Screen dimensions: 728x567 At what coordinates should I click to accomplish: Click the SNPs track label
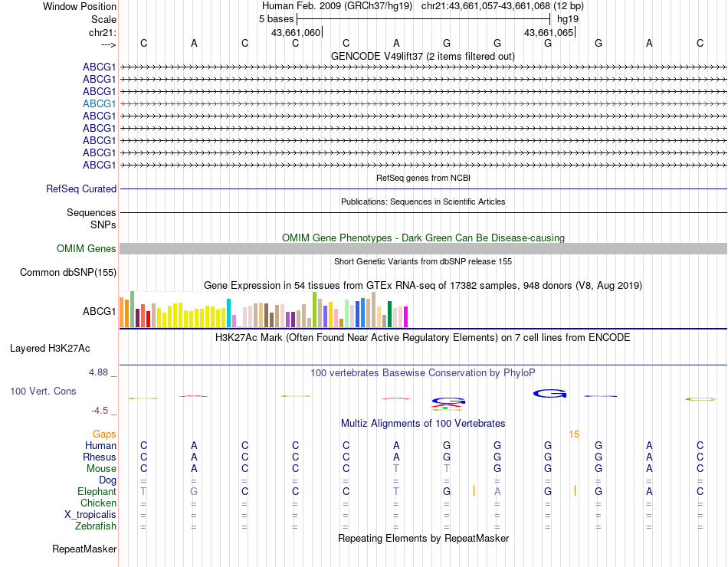tap(103, 225)
